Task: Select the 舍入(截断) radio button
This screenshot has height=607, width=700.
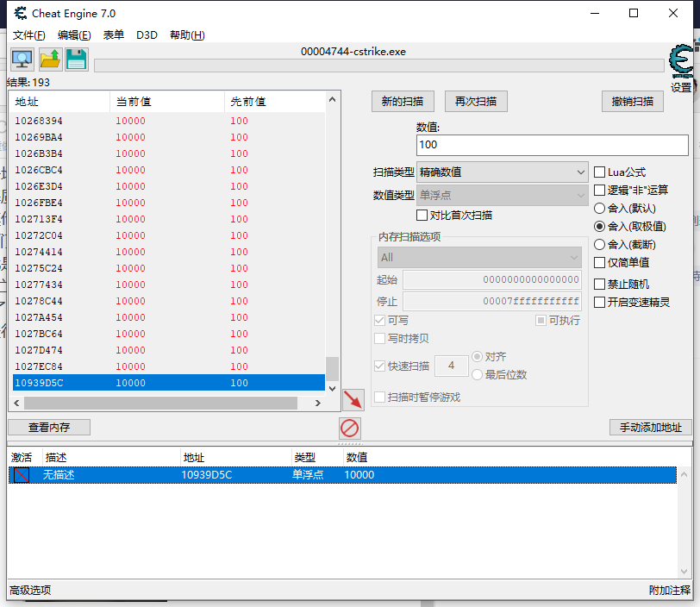Action: coord(599,245)
